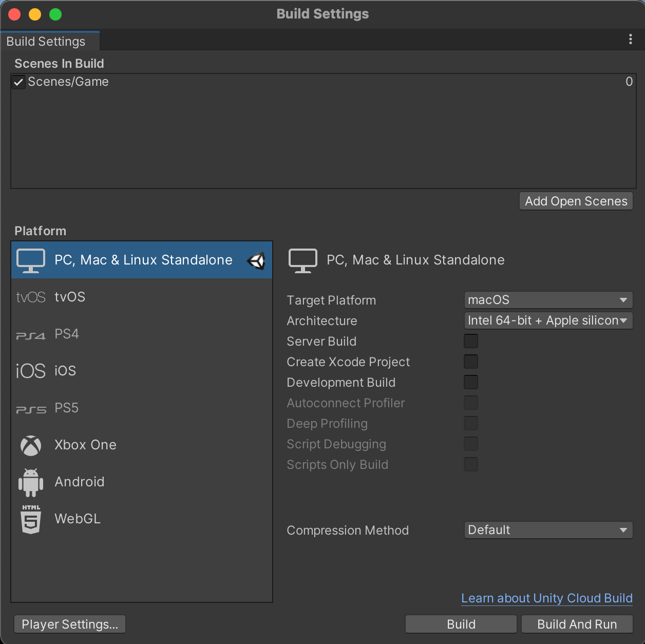Uncheck the Scenes/Game scene checkbox
This screenshot has width=645, height=644.
[18, 82]
